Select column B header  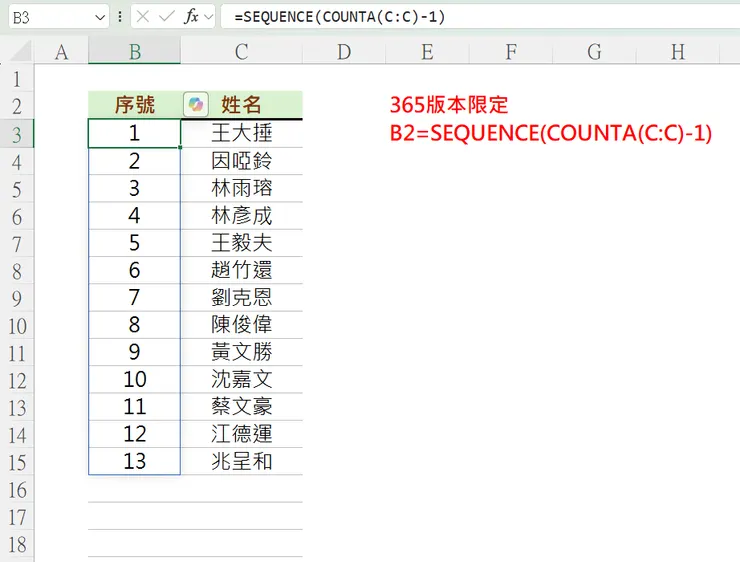point(135,52)
